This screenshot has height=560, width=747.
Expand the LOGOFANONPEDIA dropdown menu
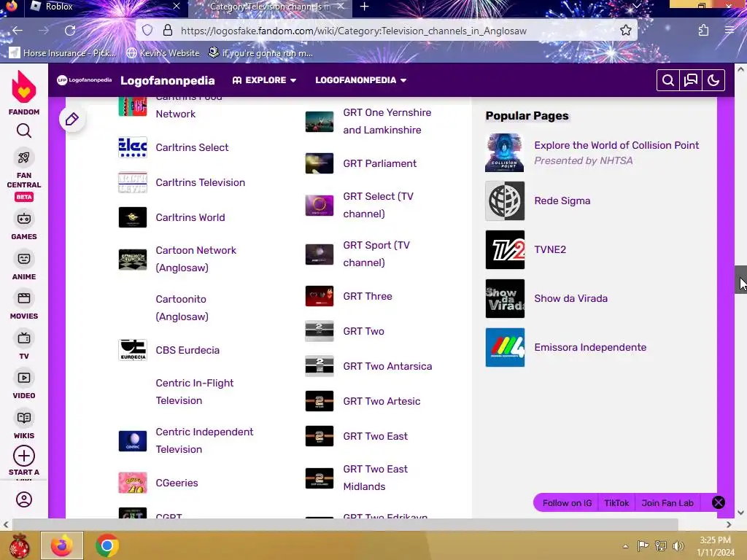[360, 80]
